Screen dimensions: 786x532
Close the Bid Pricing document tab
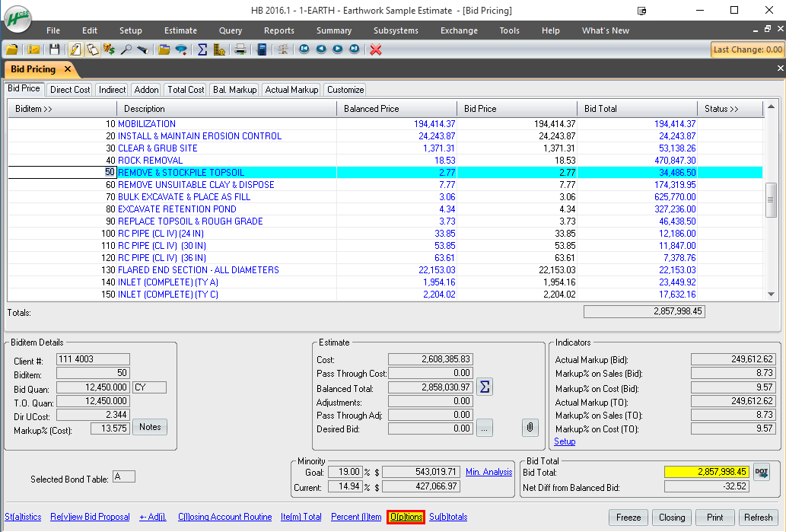(68, 69)
